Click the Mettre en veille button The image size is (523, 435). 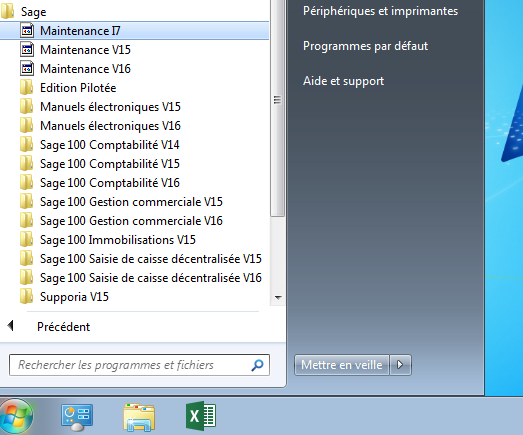coord(342,365)
